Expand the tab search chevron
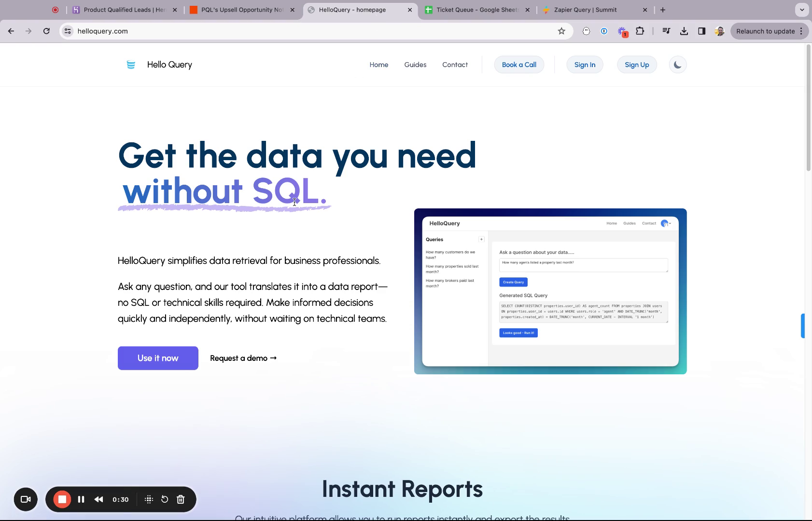 (x=802, y=10)
